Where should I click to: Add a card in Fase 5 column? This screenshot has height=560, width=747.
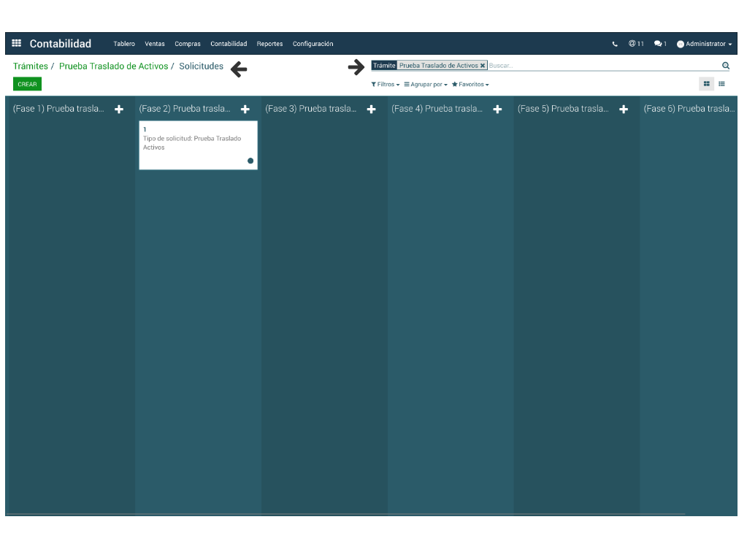coord(624,110)
